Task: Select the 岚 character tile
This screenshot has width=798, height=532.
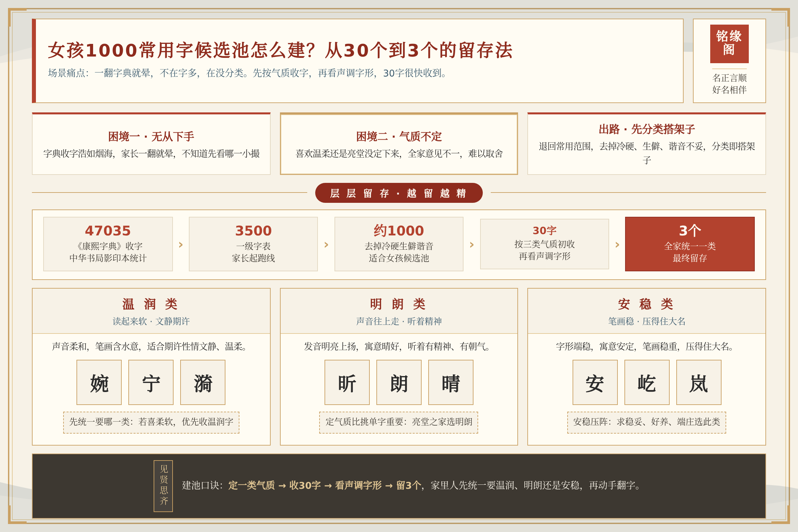Action: [x=699, y=382]
